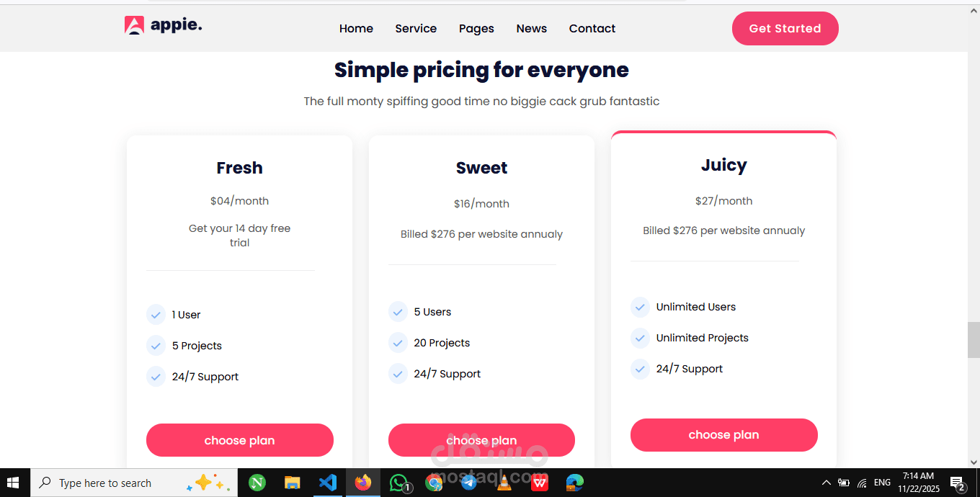Choose the Juicy plan
This screenshot has height=497, width=980.
723,435
